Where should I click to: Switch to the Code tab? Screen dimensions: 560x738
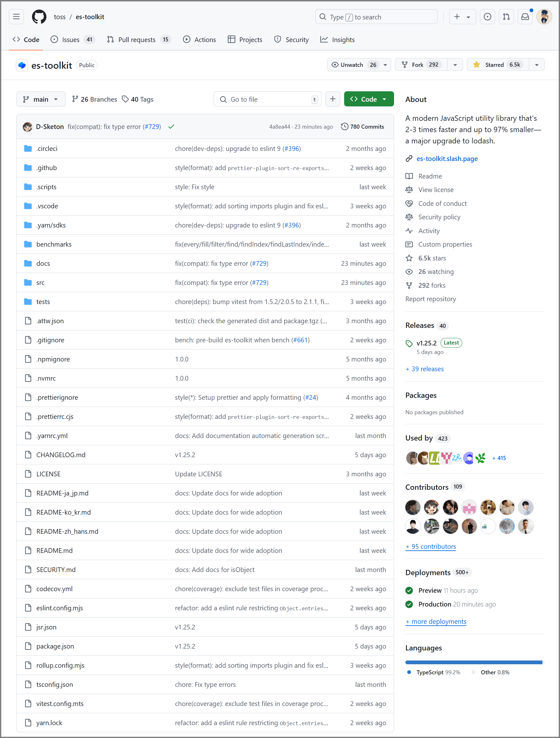(26, 40)
